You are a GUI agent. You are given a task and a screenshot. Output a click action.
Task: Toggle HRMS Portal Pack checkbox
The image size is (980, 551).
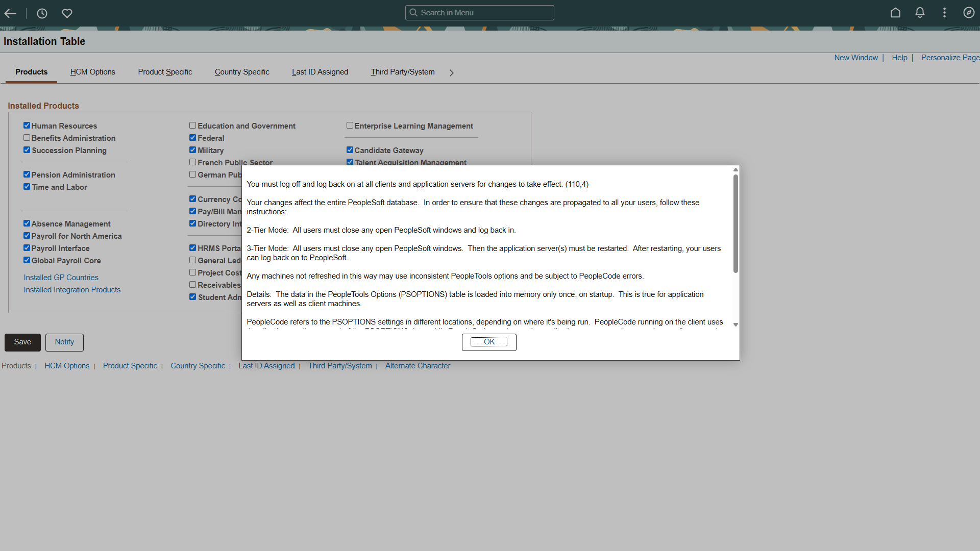click(192, 248)
